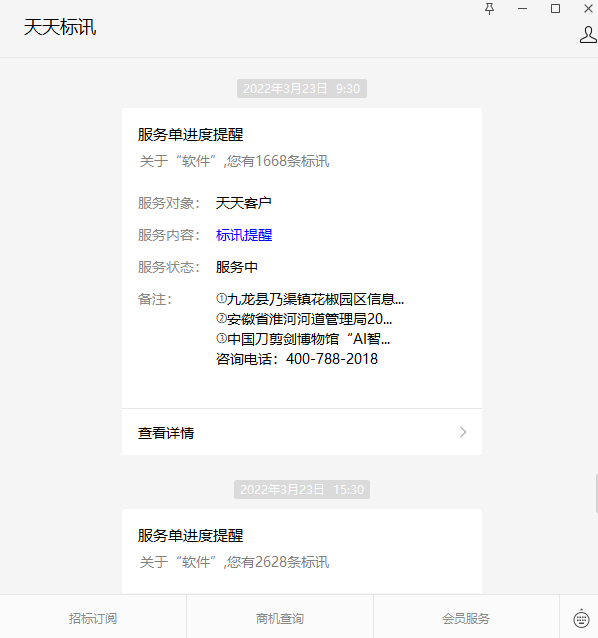This screenshot has width=598, height=638.
Task: Close the 天天标讯 window
Action: tap(588, 9)
